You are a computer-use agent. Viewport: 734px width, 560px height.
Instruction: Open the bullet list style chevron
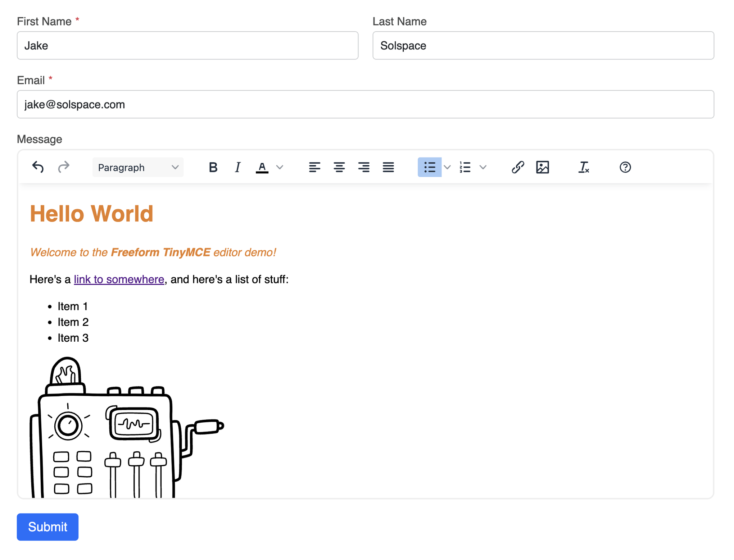coord(447,167)
